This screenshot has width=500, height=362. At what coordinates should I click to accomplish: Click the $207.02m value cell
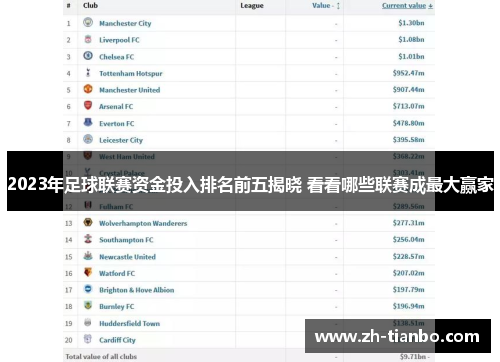click(408, 273)
